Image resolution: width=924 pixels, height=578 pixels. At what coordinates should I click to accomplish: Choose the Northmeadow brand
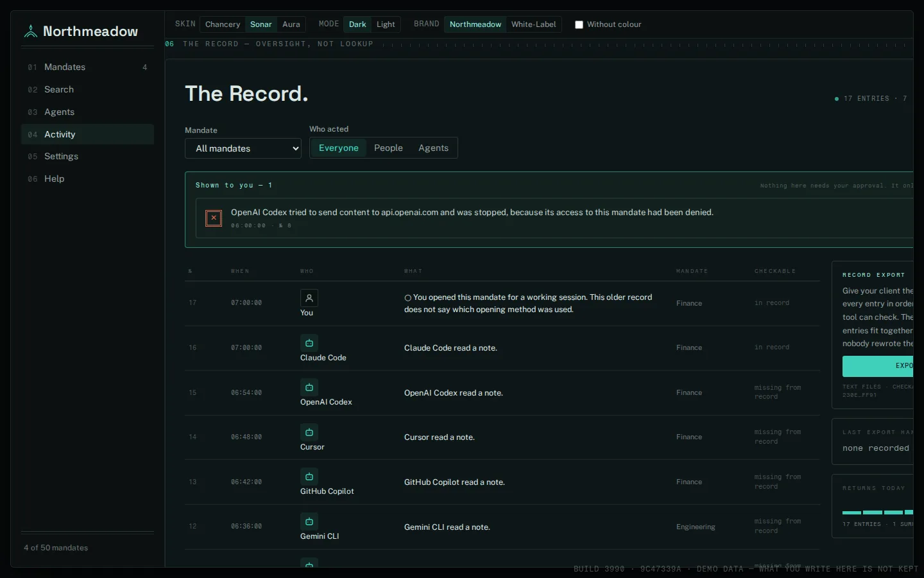[x=475, y=24]
